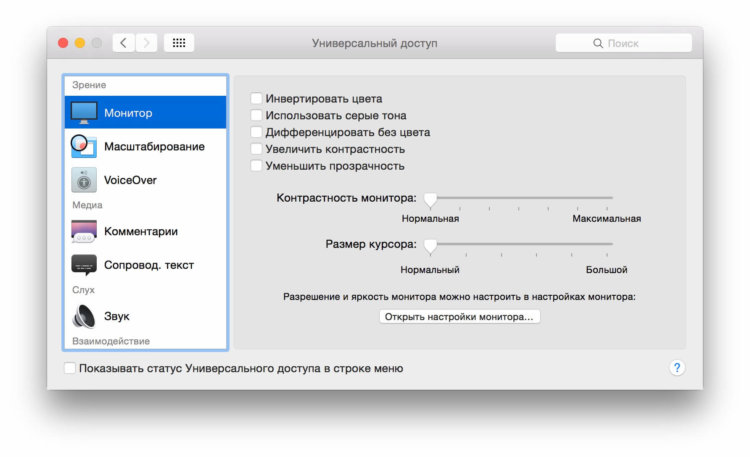Click Открыть настройки монитора button
750x457 pixels.
click(x=459, y=317)
